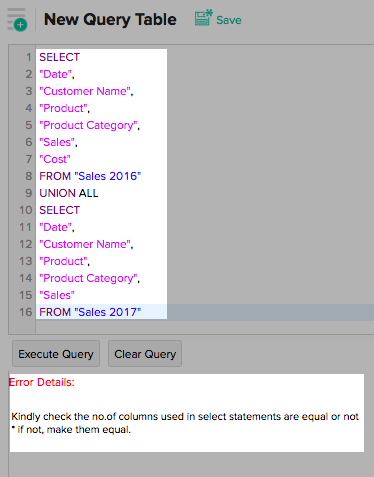
Task: Click the Clear Query button
Action: [145, 354]
